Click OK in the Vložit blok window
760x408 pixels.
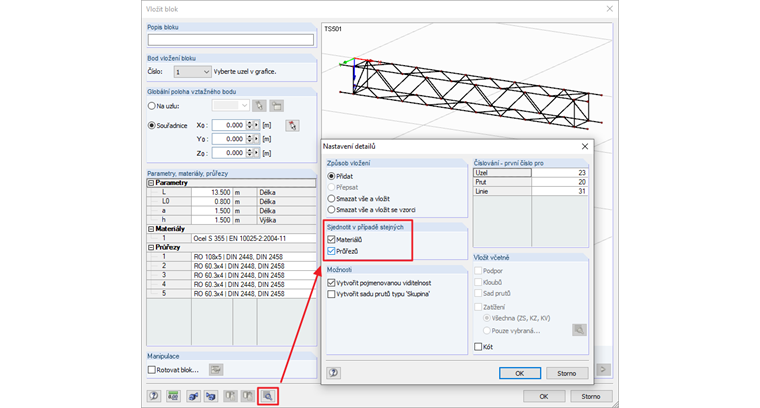[544, 396]
